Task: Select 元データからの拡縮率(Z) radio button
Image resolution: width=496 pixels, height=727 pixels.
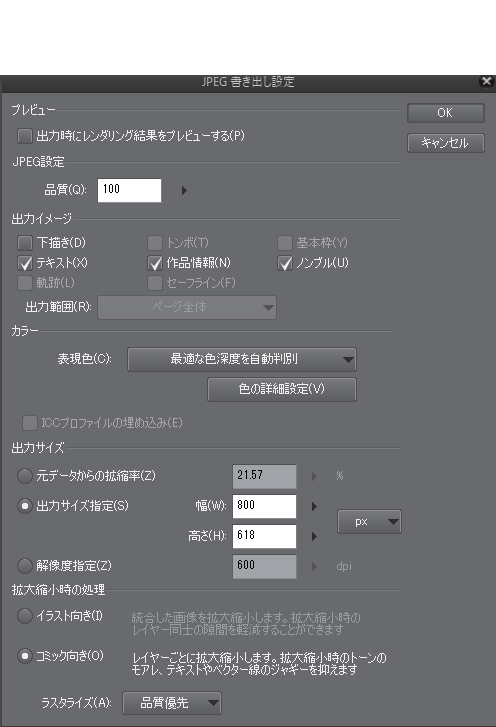Action: coord(25,476)
